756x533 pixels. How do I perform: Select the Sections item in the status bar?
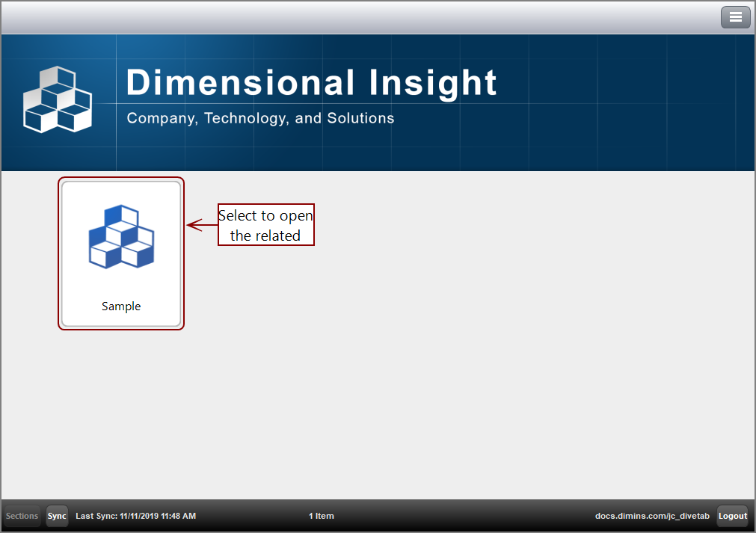pos(22,516)
